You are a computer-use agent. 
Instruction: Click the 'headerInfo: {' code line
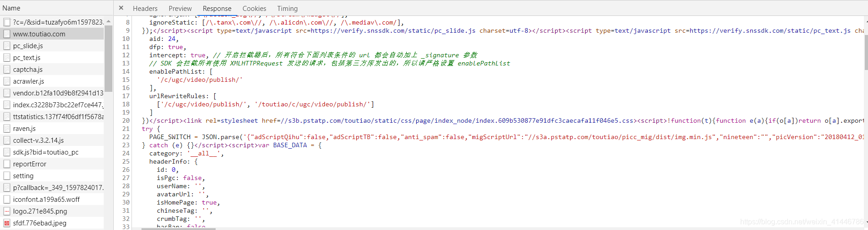pyautogui.click(x=173, y=161)
